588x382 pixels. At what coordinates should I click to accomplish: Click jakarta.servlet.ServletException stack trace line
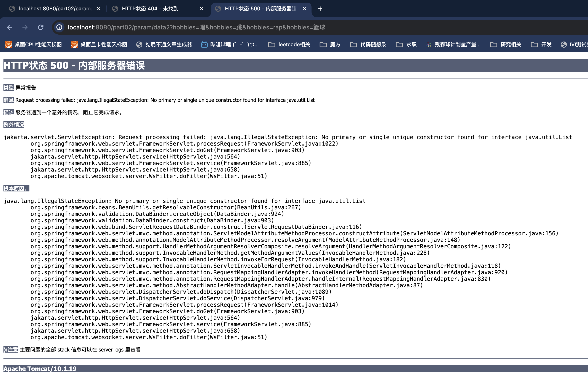click(x=288, y=137)
